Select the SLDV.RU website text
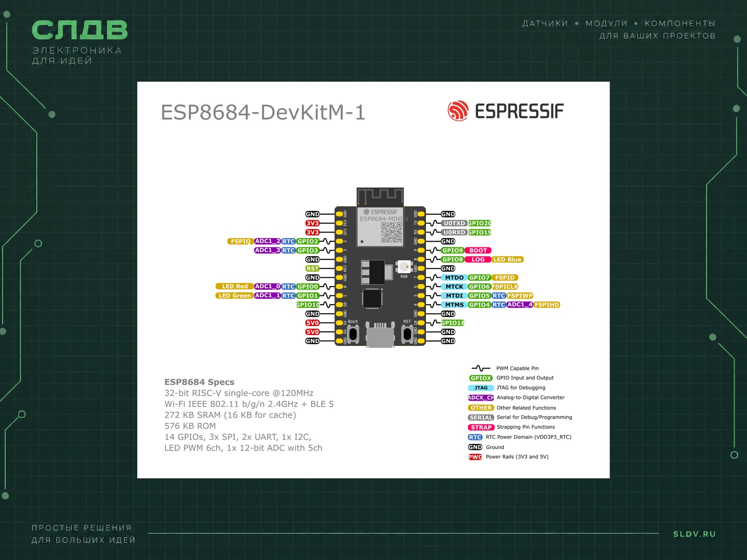This screenshot has width=747, height=560. pos(694,534)
